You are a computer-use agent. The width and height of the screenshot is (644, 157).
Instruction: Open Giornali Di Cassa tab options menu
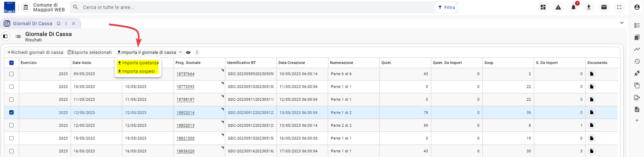tap(66, 23)
